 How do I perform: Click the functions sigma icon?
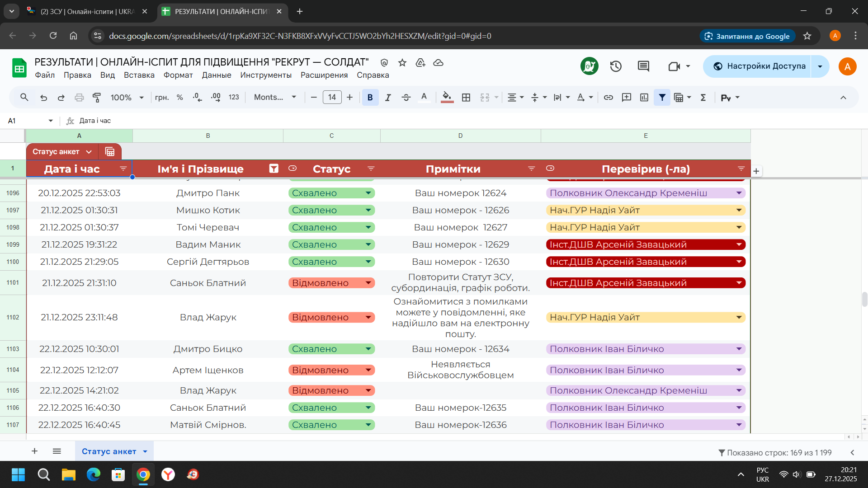pyautogui.click(x=703, y=97)
